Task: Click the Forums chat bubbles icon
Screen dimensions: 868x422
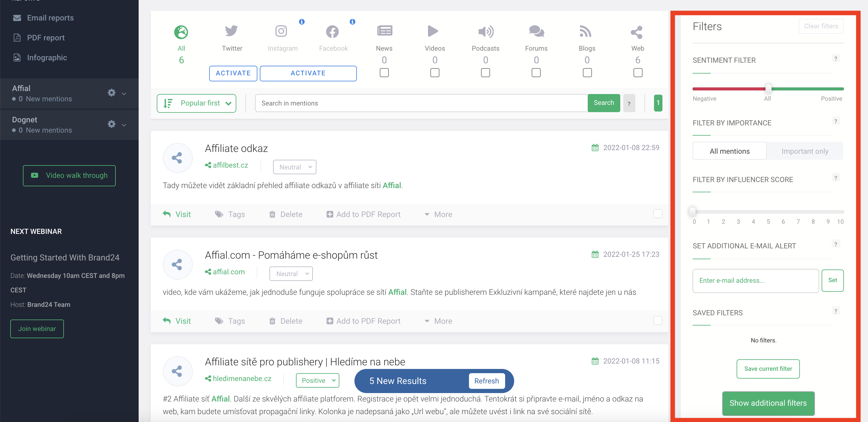Action: pyautogui.click(x=536, y=31)
